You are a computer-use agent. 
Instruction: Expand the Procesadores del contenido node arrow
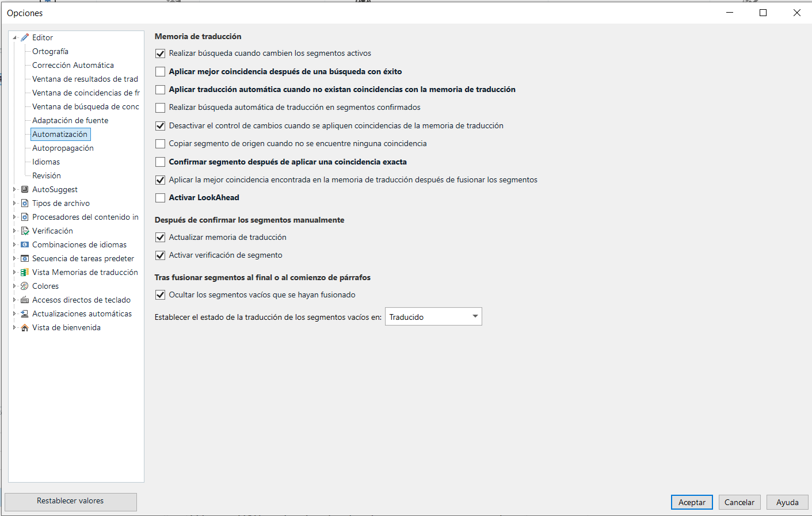[x=14, y=217]
